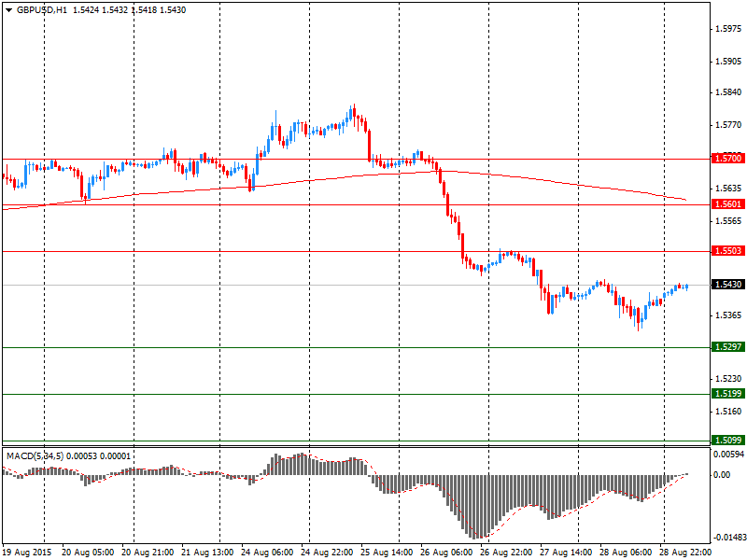This screenshot has height=560, width=747.
Task: Click the MACD zero level 0.00 label
Action: tap(722, 475)
